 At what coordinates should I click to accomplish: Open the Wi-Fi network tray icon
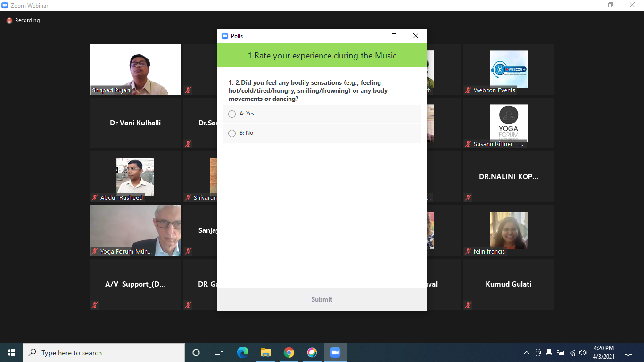click(x=572, y=353)
